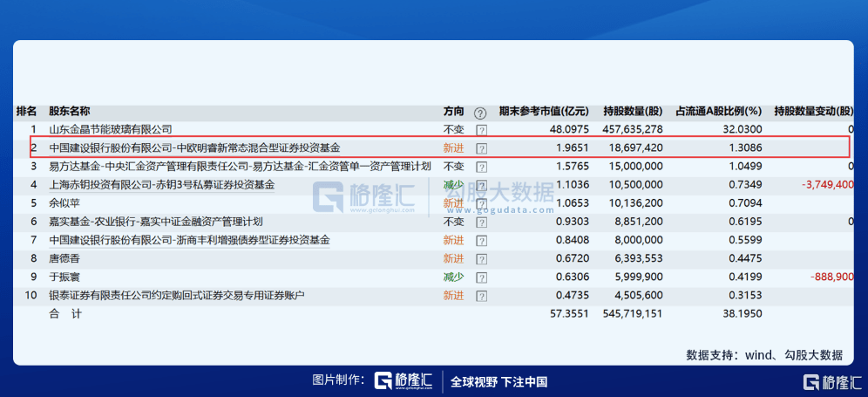
Task: Click ratio value 1.3086
Action: (x=744, y=148)
